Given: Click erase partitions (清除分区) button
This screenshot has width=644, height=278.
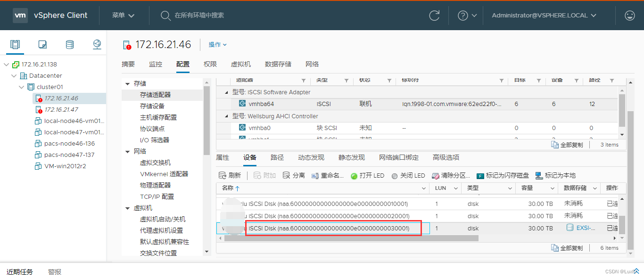Looking at the screenshot, I should 451,175.
